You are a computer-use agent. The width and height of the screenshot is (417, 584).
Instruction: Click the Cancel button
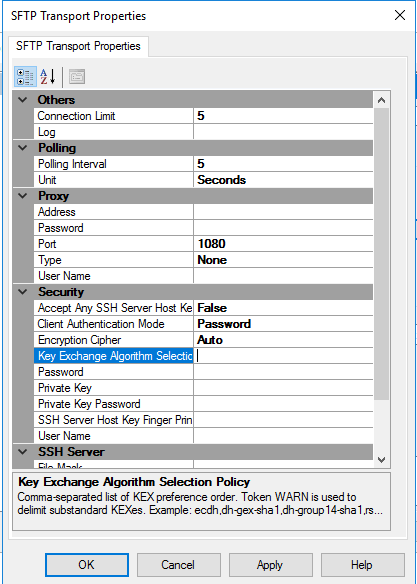179,565
